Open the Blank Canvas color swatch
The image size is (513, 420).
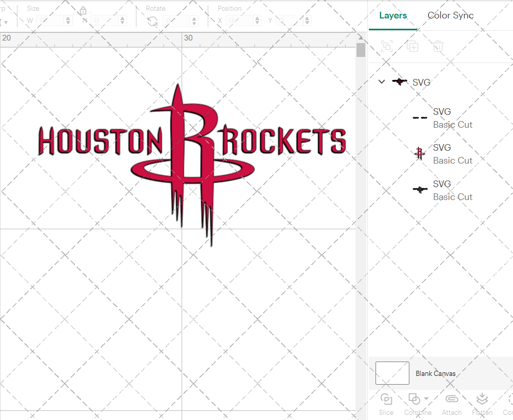coord(392,373)
